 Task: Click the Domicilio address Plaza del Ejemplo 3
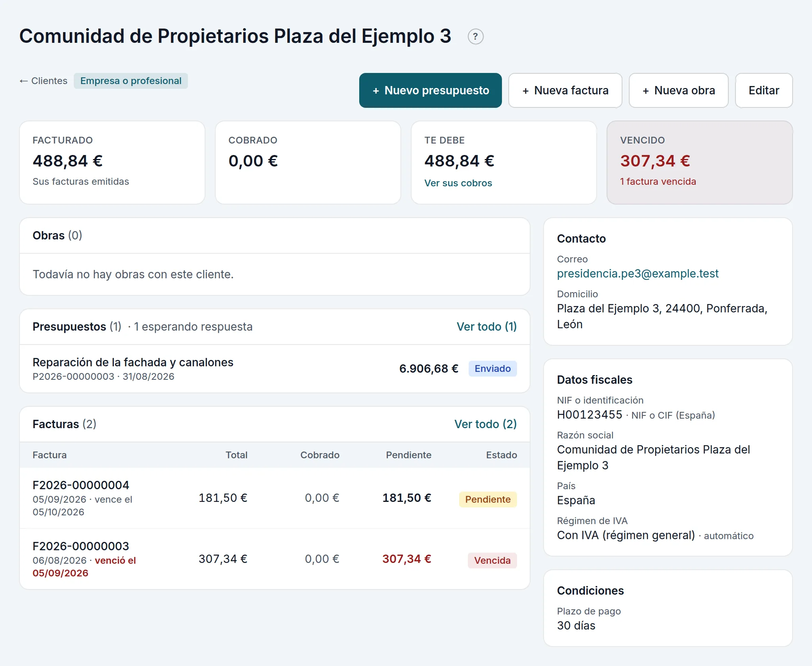pyautogui.click(x=662, y=316)
